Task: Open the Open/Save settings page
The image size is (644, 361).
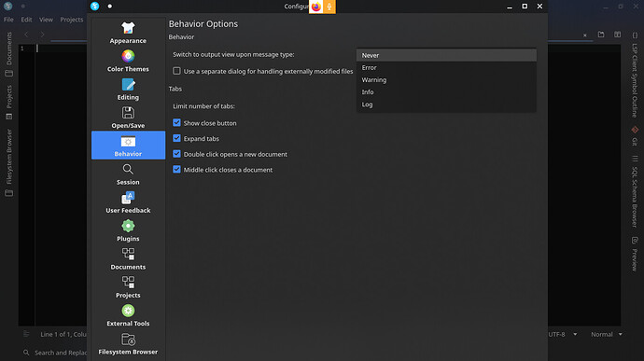Action: click(128, 118)
